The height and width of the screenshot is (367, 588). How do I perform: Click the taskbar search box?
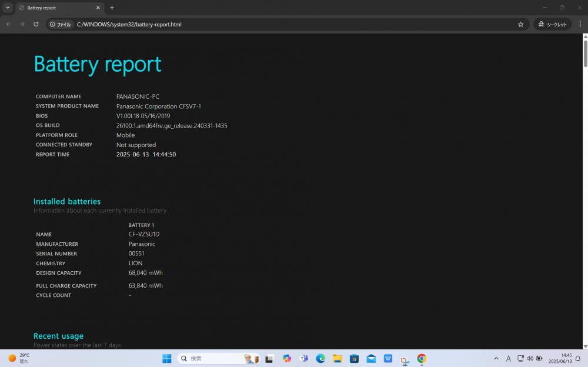(x=218, y=359)
